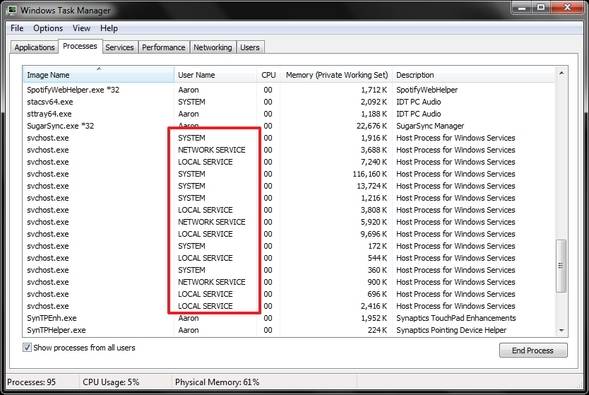Open the View menu

[x=82, y=28]
